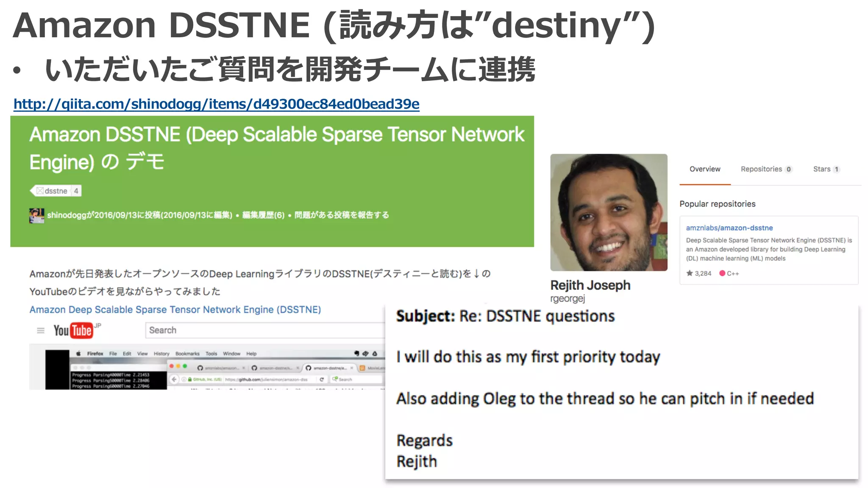Click the Evernote icon in the Mac menu bar
This screenshot has width=868, height=488.
[x=356, y=353]
